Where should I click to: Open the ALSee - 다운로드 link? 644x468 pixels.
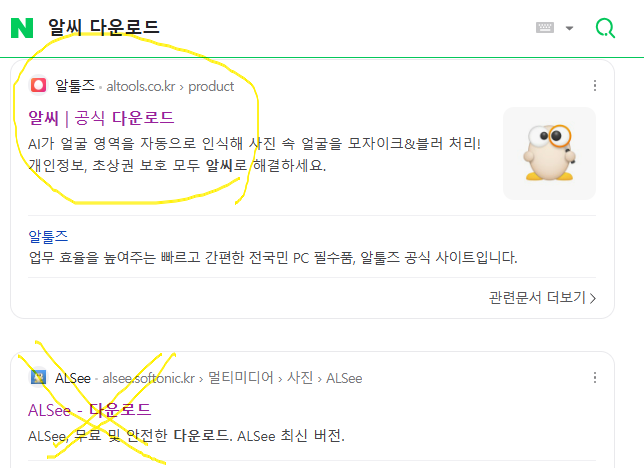[x=90, y=410]
